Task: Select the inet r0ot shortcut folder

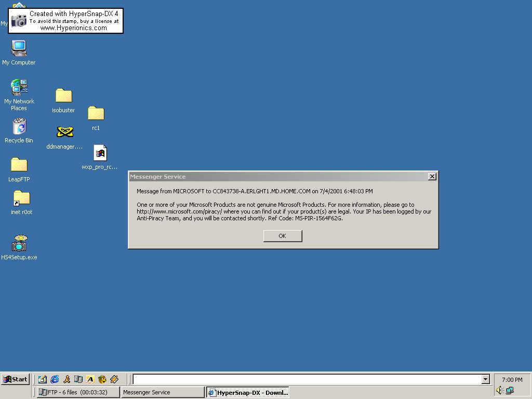Action: click(21, 203)
